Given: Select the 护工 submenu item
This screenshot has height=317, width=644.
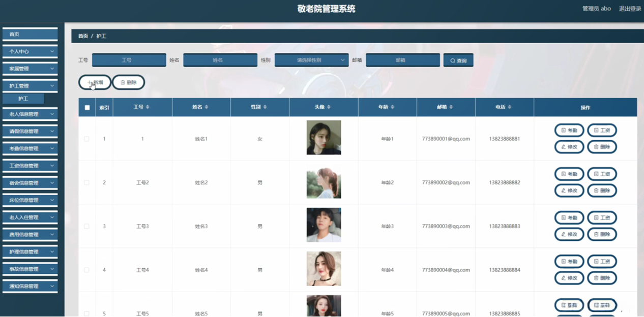Looking at the screenshot, I should coord(23,99).
